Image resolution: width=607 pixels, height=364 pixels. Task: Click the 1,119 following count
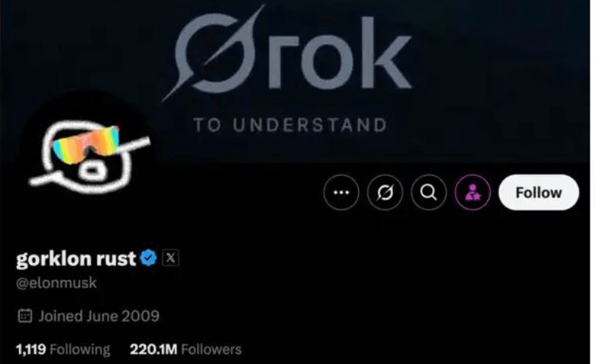pyautogui.click(x=31, y=350)
